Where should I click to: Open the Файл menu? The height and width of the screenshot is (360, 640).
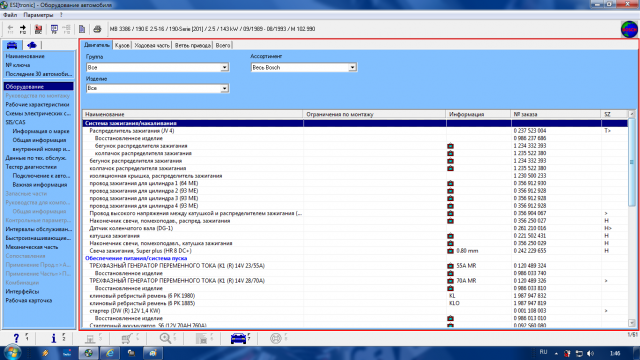(x=10, y=15)
